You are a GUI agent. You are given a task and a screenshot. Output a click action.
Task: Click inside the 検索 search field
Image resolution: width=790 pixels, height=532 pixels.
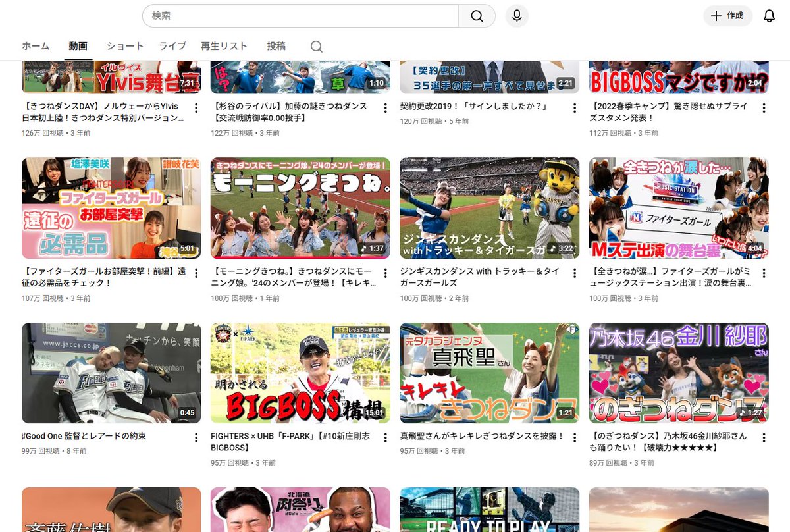click(x=296, y=16)
